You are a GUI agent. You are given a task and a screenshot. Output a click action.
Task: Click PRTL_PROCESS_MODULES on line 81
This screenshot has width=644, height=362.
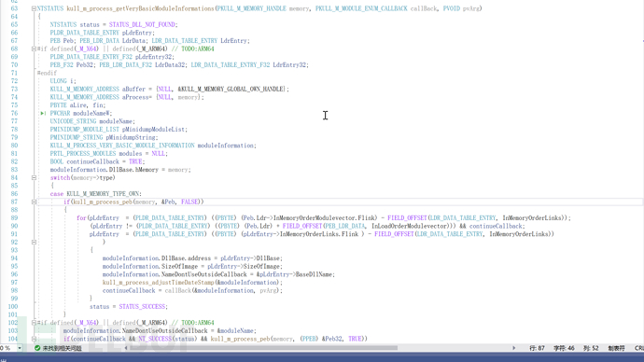click(x=83, y=154)
